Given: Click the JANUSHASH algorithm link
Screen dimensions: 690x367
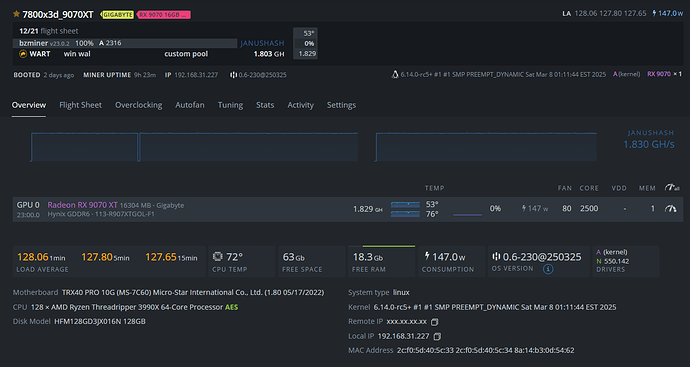Looking at the screenshot, I should (262, 43).
